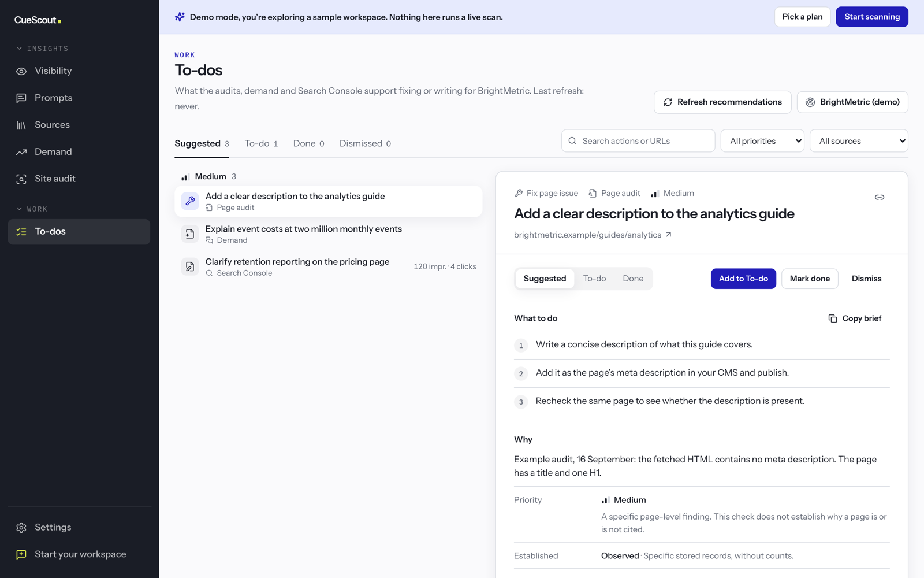This screenshot has width=924, height=578.
Task: Open Demand in the sidebar
Action: 79,152
